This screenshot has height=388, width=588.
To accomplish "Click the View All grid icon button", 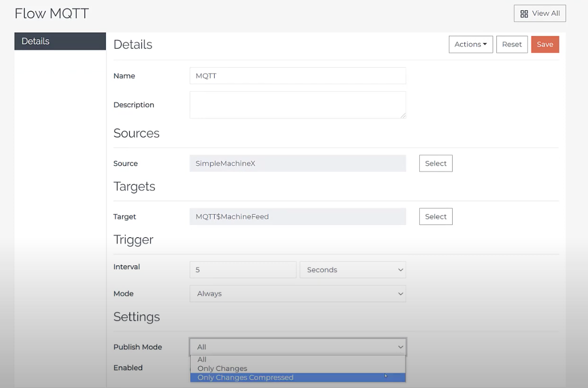I will (540, 13).
